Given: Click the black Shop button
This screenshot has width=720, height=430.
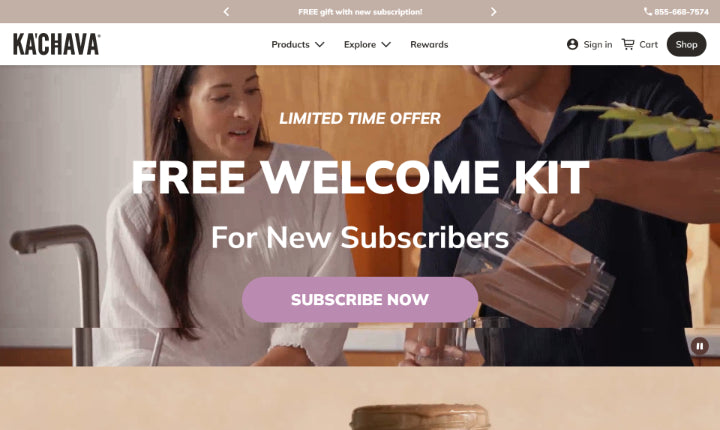Looking at the screenshot, I should [686, 44].
